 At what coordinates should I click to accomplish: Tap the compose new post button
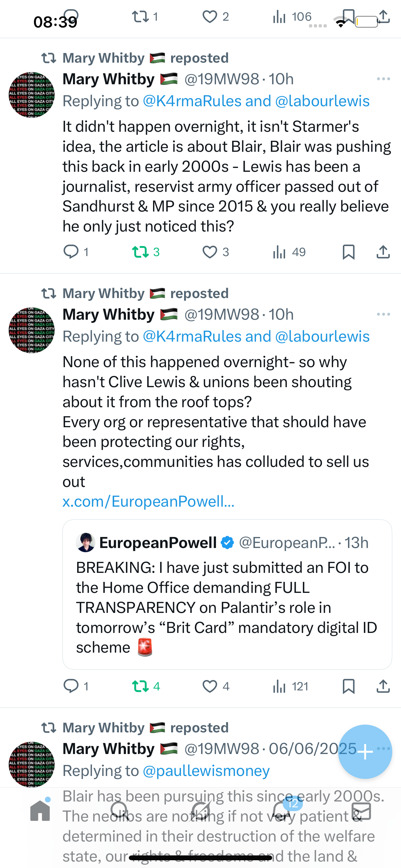click(365, 751)
